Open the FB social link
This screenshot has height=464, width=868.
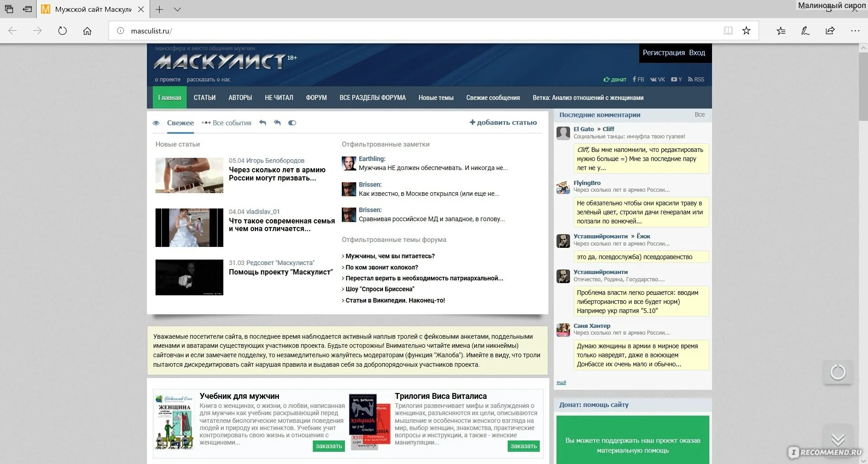(638, 80)
